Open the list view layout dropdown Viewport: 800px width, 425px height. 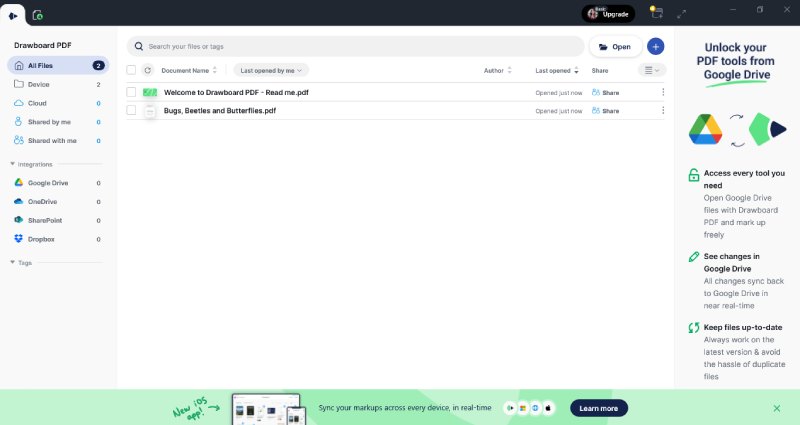[x=652, y=70]
